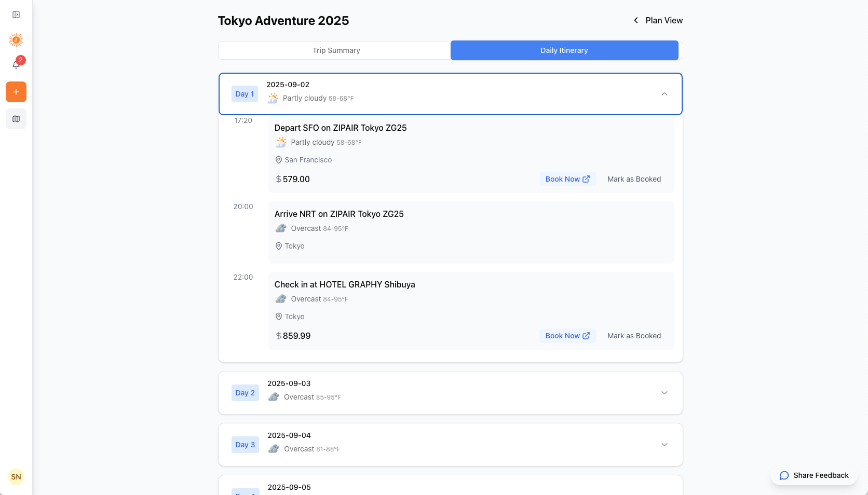Click Overcast 81-88°F on Day 3
The height and width of the screenshot is (495, 868).
[312, 449]
